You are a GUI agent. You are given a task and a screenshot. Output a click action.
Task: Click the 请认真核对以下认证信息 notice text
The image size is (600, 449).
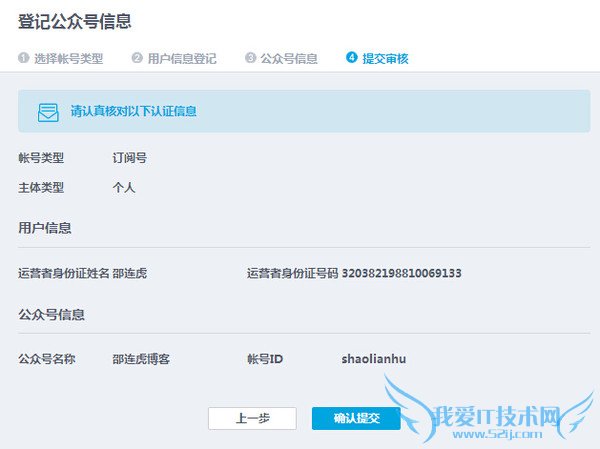click(x=134, y=111)
